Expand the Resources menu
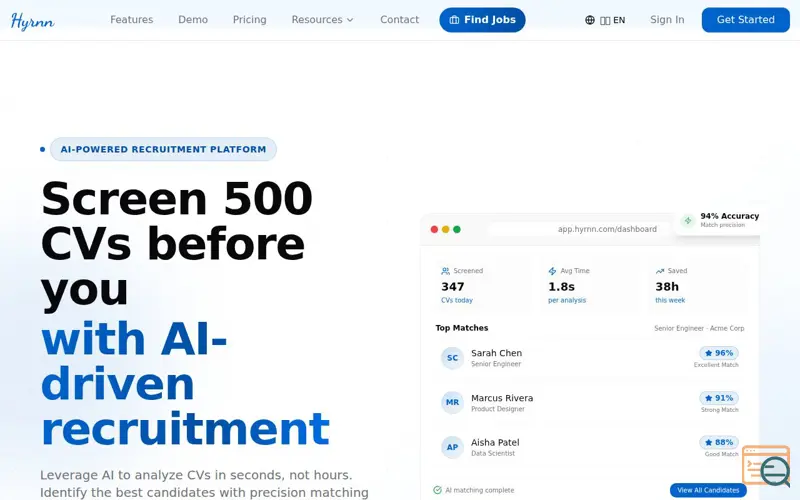Image resolution: width=800 pixels, height=500 pixels. point(322,20)
